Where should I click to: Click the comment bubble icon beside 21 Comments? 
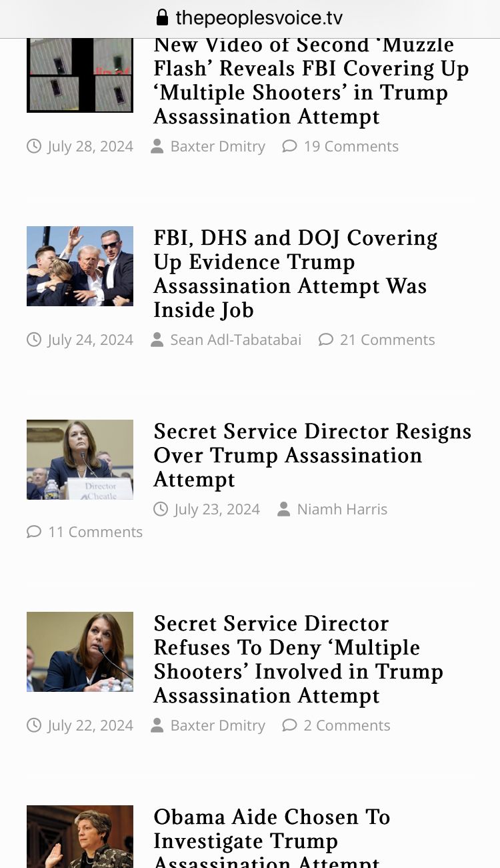click(325, 340)
